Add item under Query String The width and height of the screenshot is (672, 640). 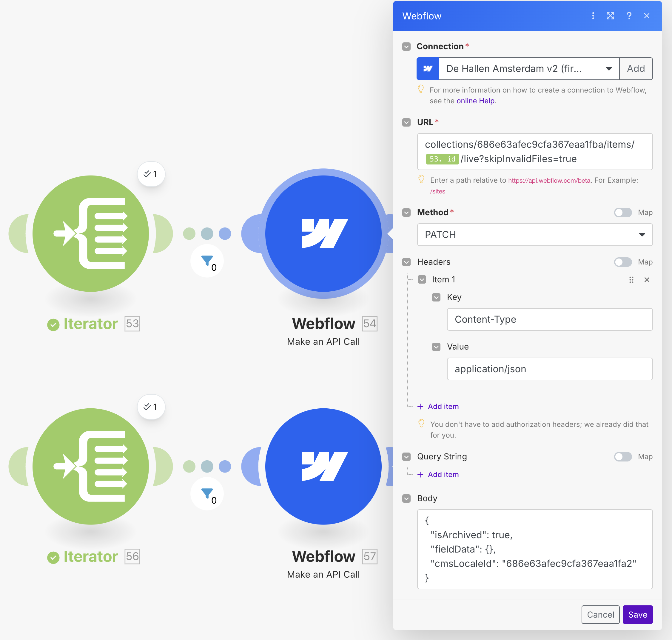pos(438,474)
